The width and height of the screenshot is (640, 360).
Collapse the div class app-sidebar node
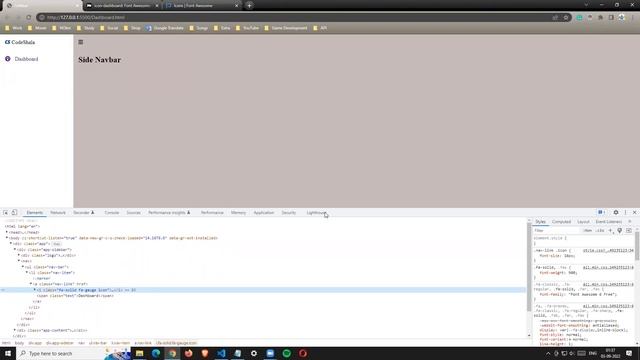15,249
